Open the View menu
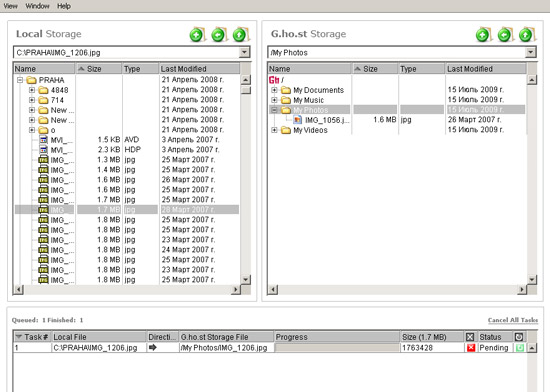This screenshot has width=550, height=392. (11, 6)
